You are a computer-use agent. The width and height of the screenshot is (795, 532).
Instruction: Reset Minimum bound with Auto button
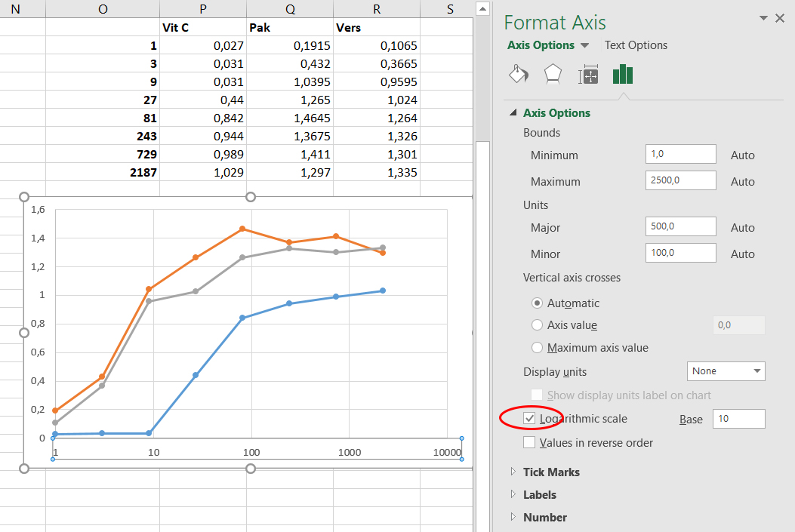pos(742,155)
